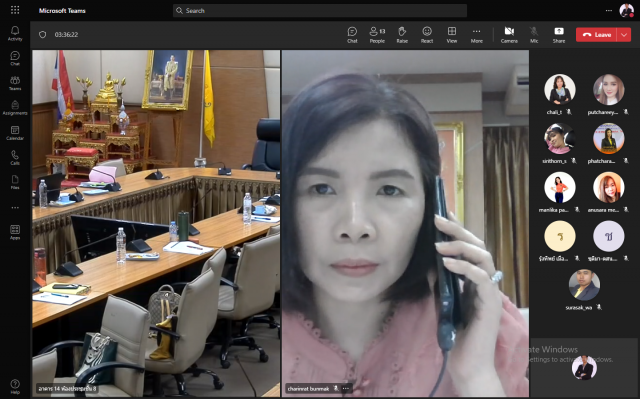Open Assignments in the left sidebar

tap(15, 108)
